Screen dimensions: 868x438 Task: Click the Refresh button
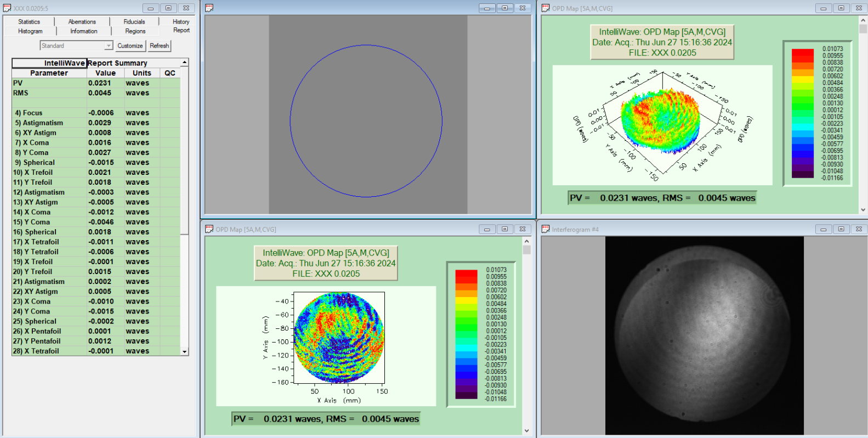pyautogui.click(x=160, y=45)
